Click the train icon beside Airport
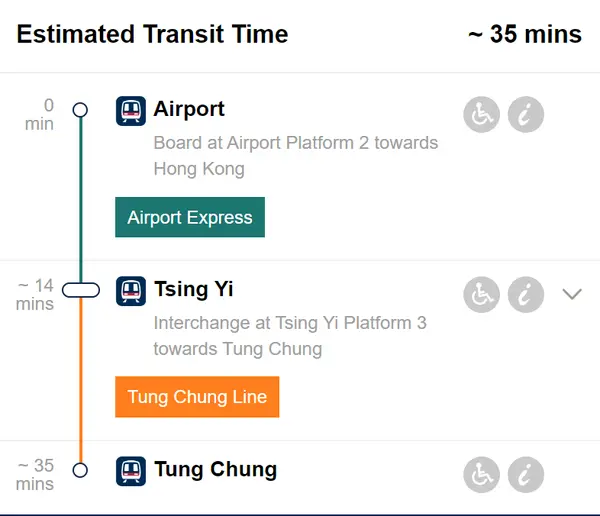 pos(131,110)
